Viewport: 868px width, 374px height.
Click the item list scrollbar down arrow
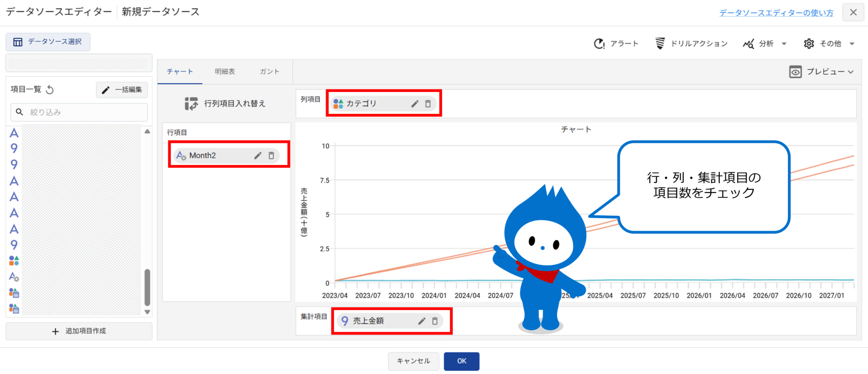(147, 312)
